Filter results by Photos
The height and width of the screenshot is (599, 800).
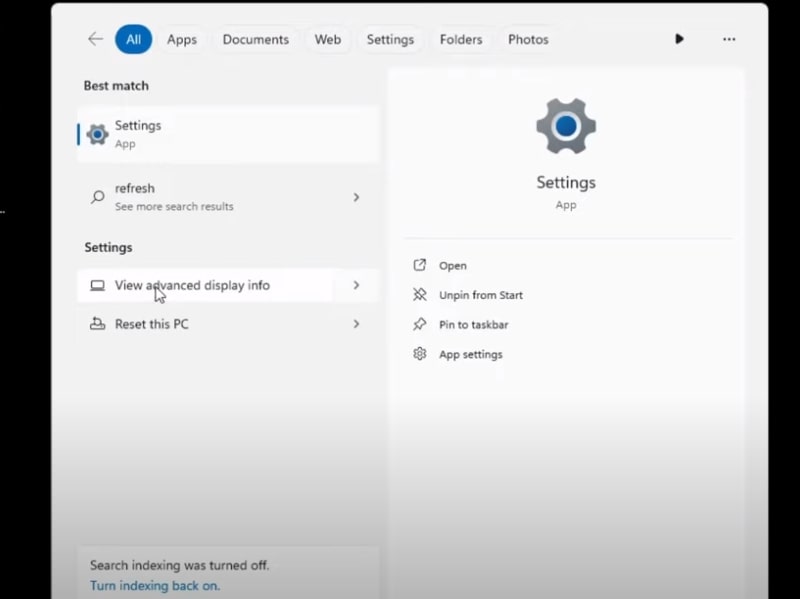tap(528, 39)
